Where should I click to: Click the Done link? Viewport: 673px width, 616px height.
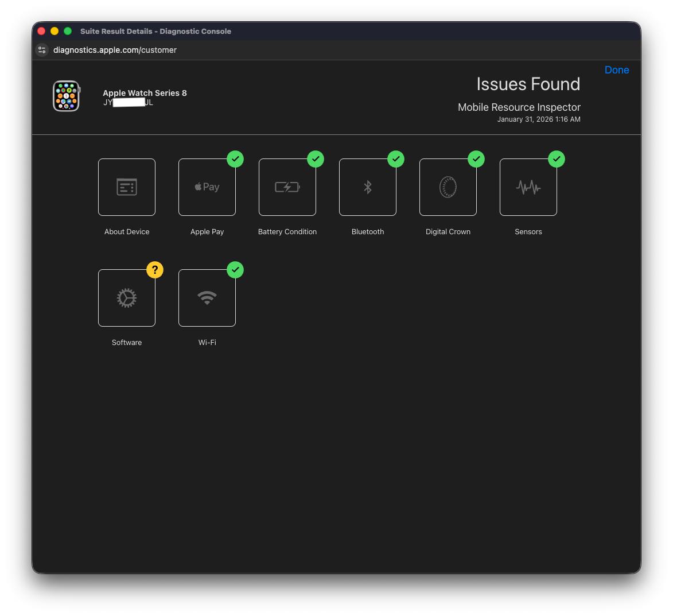617,70
